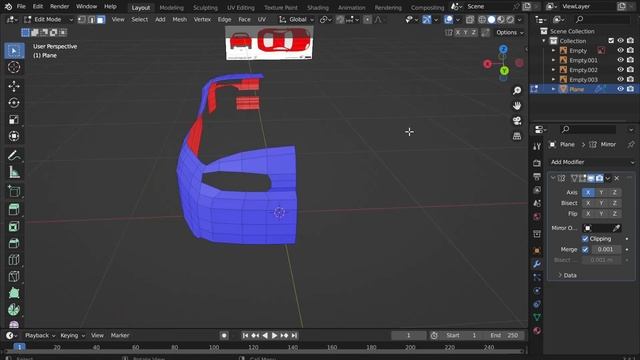
Task: Select the Select Box tool
Action: click(x=14, y=51)
